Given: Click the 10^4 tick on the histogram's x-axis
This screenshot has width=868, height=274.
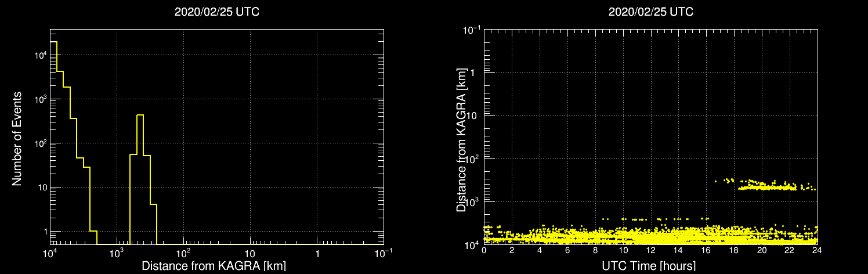Looking at the screenshot, I should click(x=50, y=254).
